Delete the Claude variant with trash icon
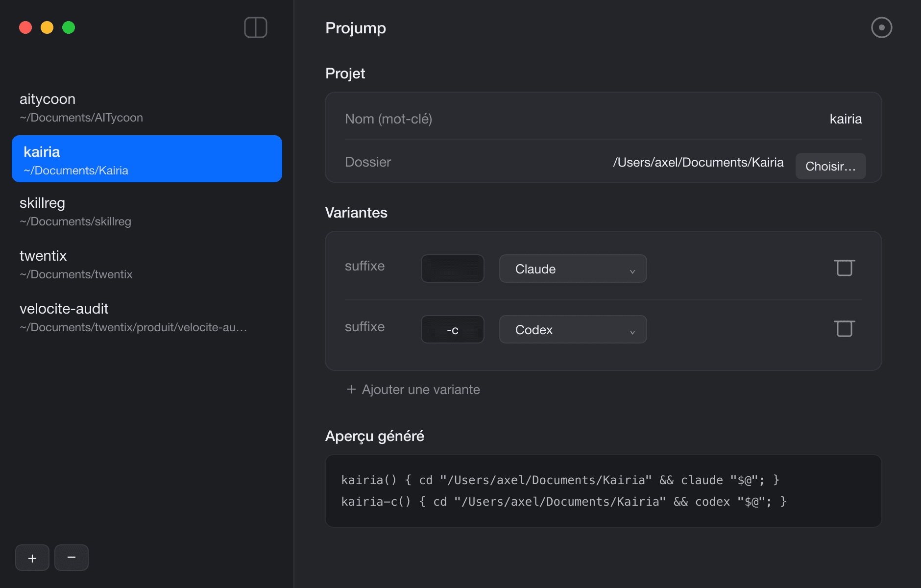The image size is (921, 588). (844, 268)
